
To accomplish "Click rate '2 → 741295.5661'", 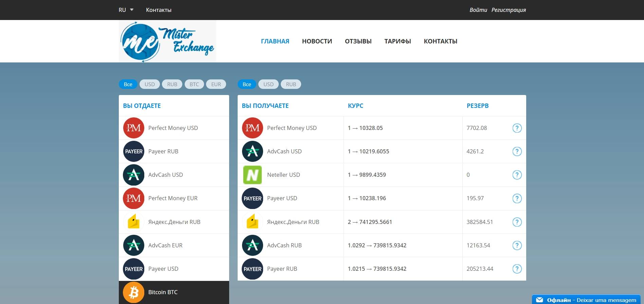I will (370, 222).
